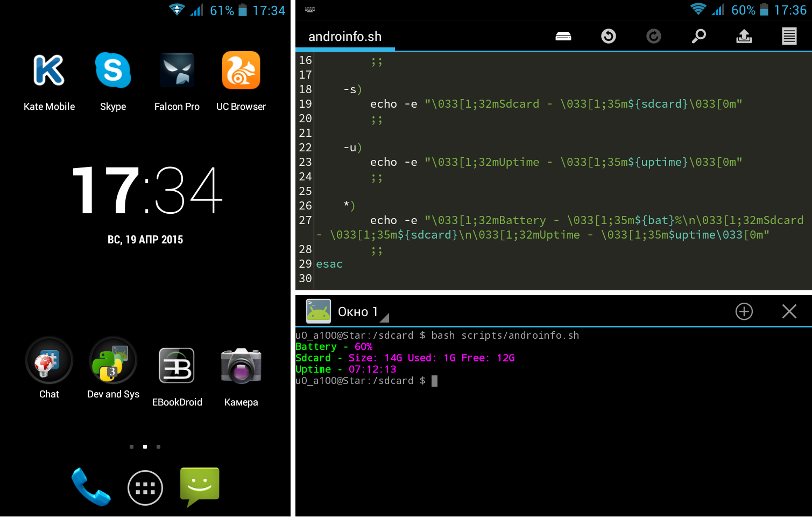Open the phone dialer
The width and height of the screenshot is (812, 517).
[x=91, y=487]
